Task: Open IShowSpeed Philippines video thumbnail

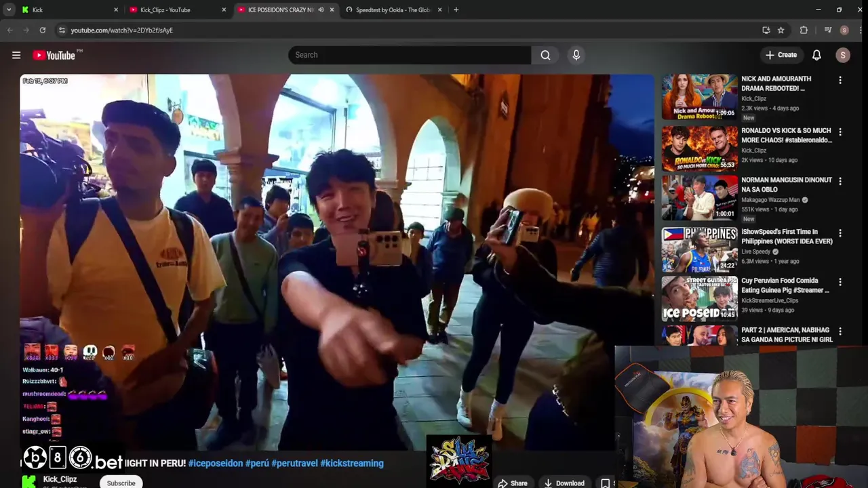Action: click(699, 249)
